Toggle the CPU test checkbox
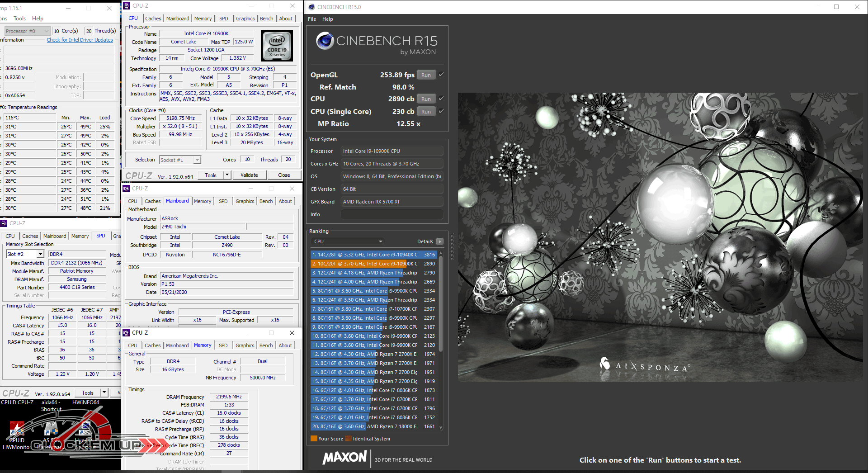868x473 pixels. click(x=442, y=99)
